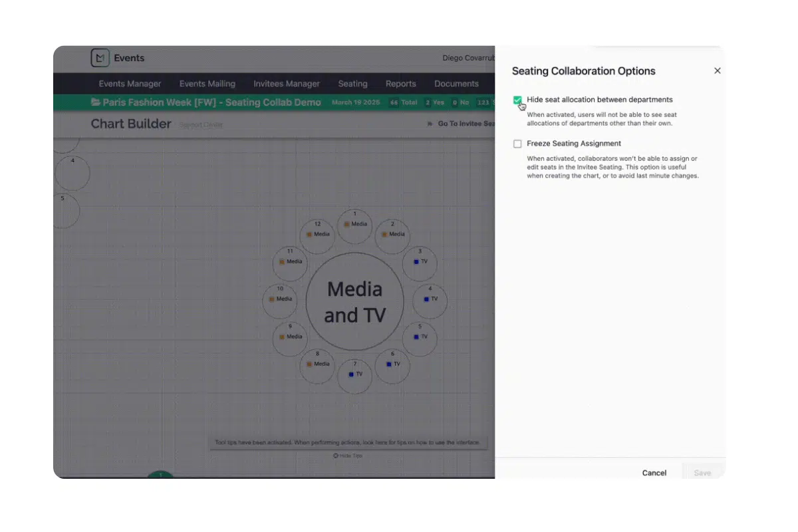Switch to the Documents tab
The image size is (798, 532).
pos(457,84)
